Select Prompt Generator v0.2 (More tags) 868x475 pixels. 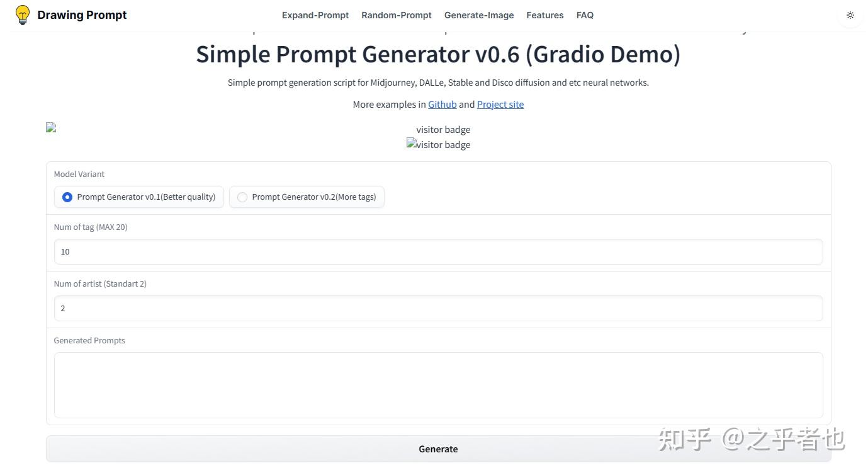pyautogui.click(x=242, y=197)
